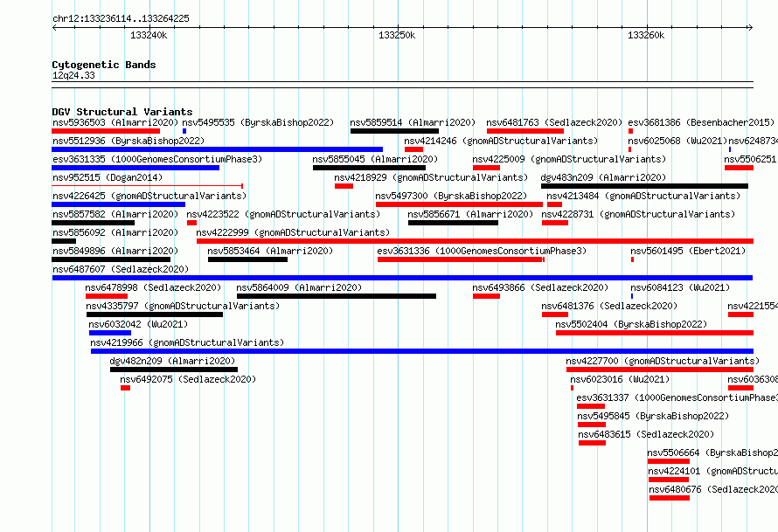Open the nsv5859514 (Almarri2020) variant
The width and height of the screenshot is (778, 532).
click(413, 122)
